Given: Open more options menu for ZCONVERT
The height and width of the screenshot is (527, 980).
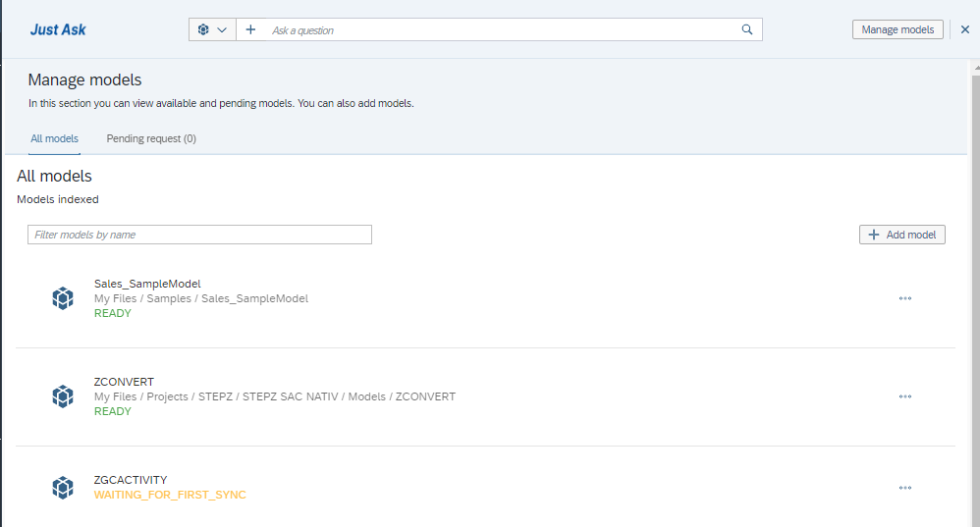Looking at the screenshot, I should [904, 396].
